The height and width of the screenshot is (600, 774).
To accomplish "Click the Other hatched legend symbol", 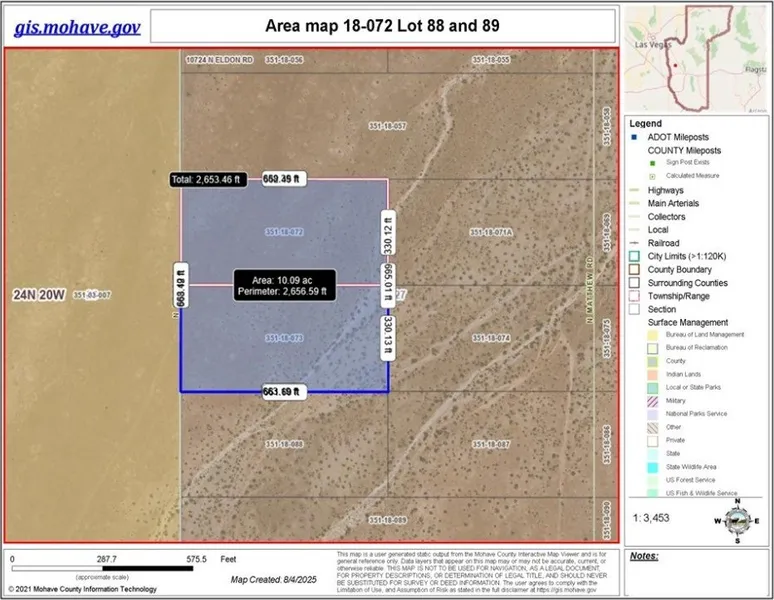I will [x=634, y=426].
